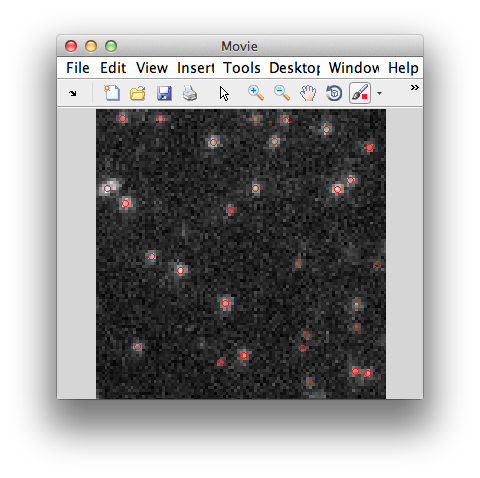
Task: Show more toolbar items with chevron
Action: tap(415, 87)
